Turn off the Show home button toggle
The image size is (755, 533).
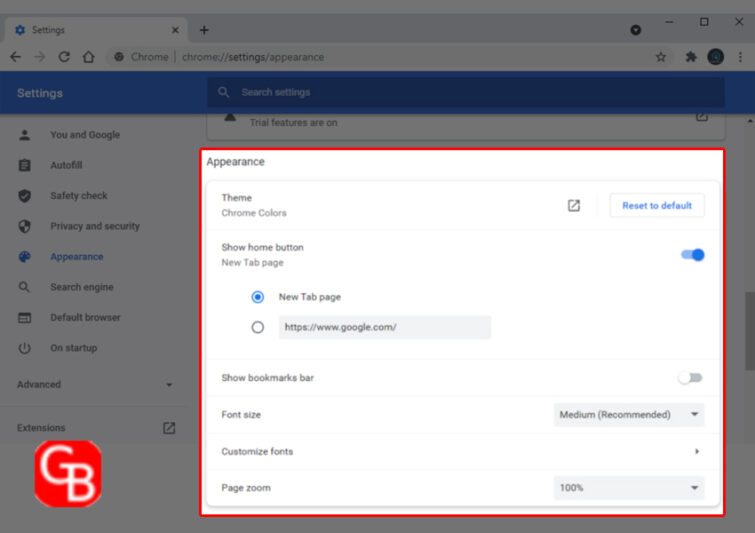pyautogui.click(x=692, y=255)
